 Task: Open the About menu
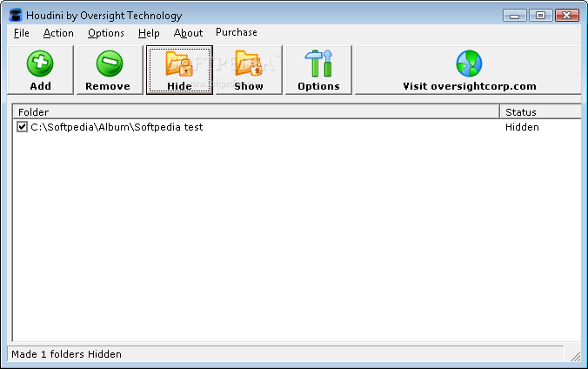click(188, 33)
